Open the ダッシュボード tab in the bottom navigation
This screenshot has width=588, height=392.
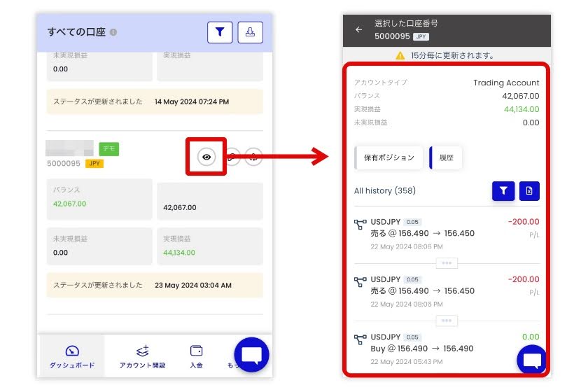click(72, 356)
